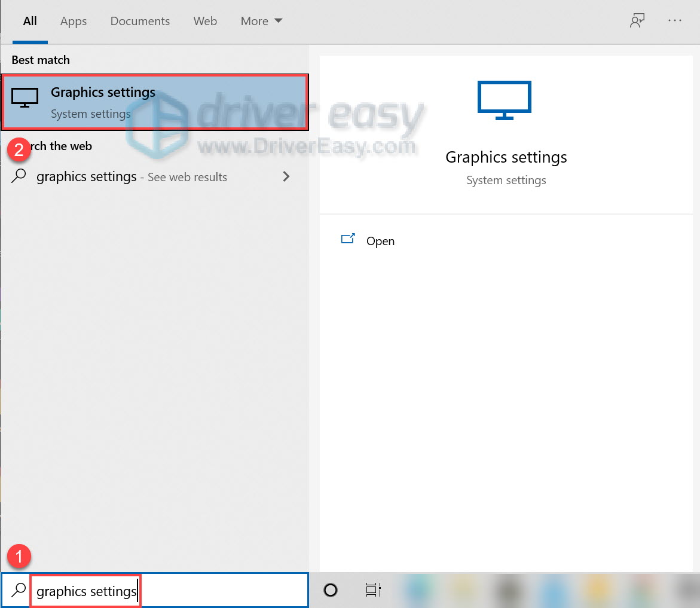700x608 pixels.
Task: Click the Graphics settings title in preview pane
Action: 506,157
